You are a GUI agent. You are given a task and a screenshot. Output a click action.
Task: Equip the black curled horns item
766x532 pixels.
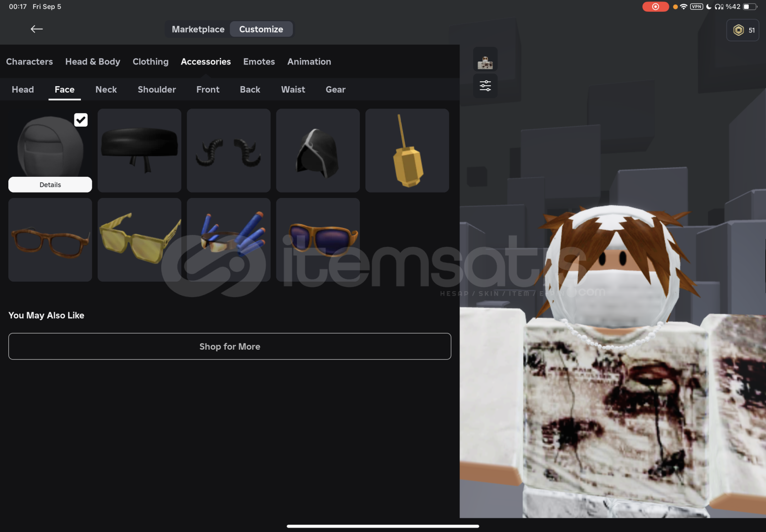coord(229,151)
